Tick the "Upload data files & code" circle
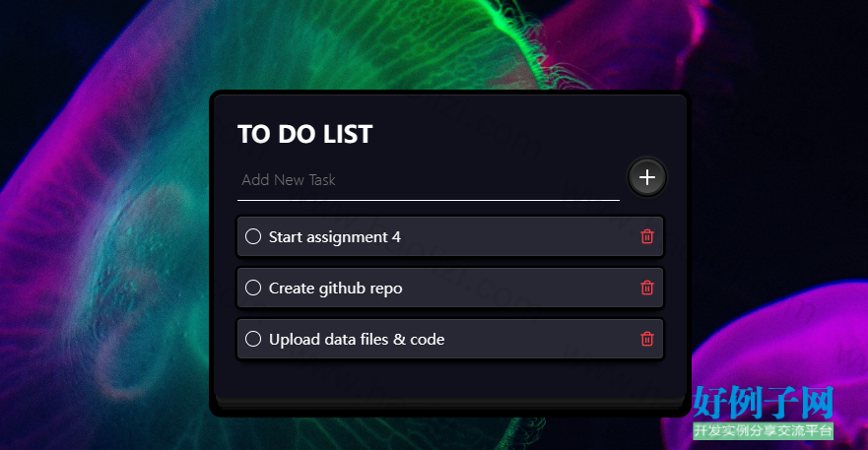This screenshot has height=450, width=868. (x=253, y=339)
